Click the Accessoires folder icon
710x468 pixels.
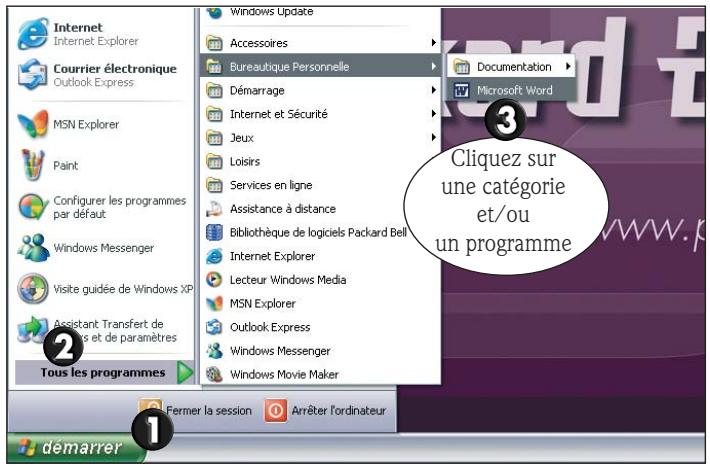(x=214, y=43)
